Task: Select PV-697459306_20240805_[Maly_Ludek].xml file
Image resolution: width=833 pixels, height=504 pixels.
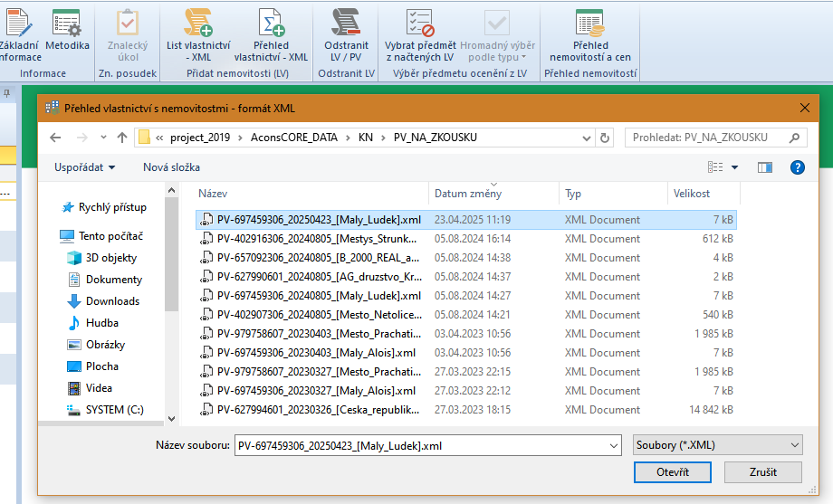Action: pyautogui.click(x=466, y=296)
